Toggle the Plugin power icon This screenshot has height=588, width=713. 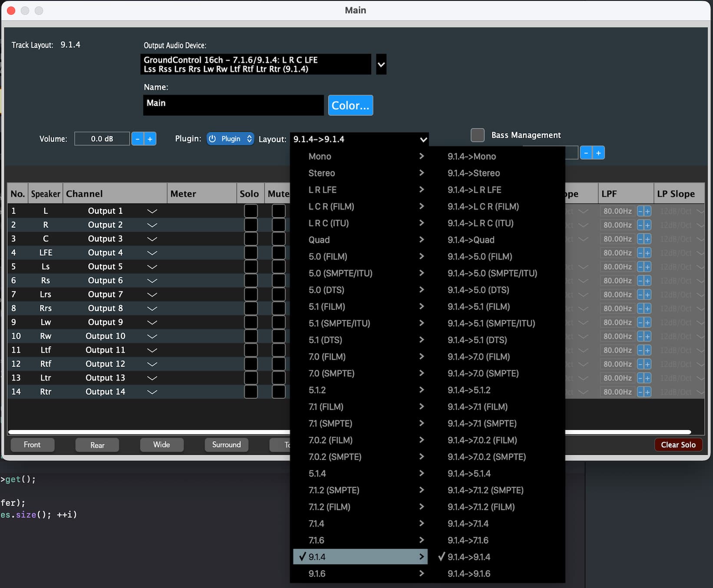click(212, 139)
